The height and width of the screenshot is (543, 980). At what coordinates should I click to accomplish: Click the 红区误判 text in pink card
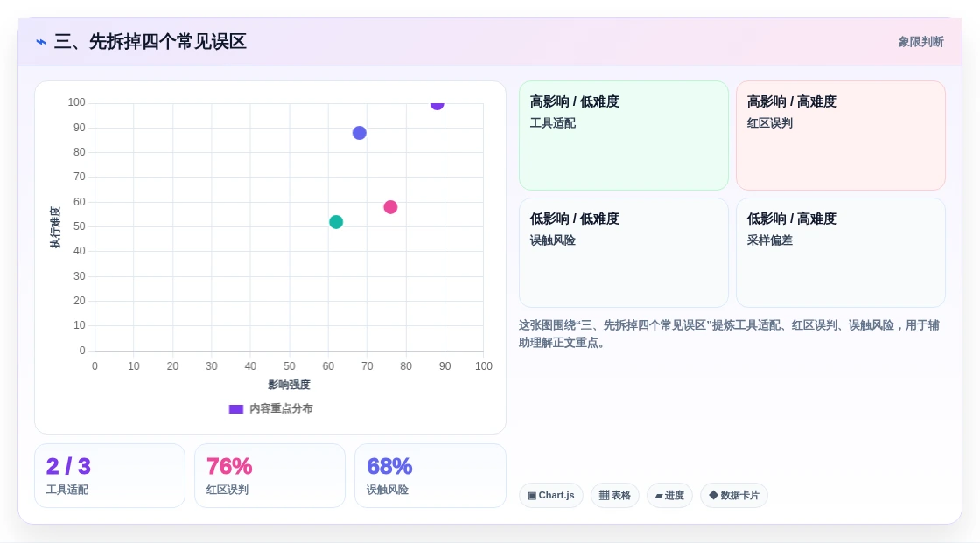(769, 123)
